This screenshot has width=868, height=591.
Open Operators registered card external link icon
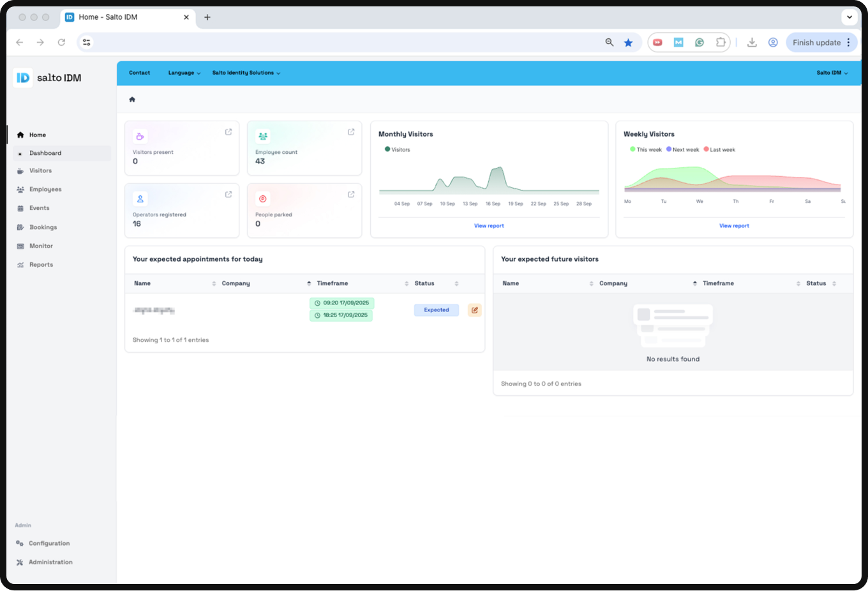(x=228, y=195)
